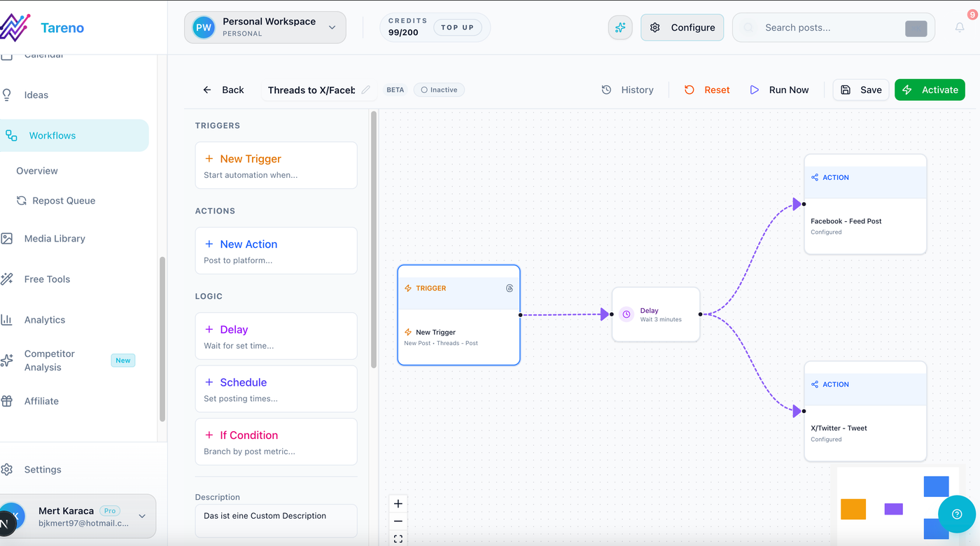Viewport: 980px width, 546px height.
Task: Expand the Personal Workspace dropdown
Action: [332, 27]
